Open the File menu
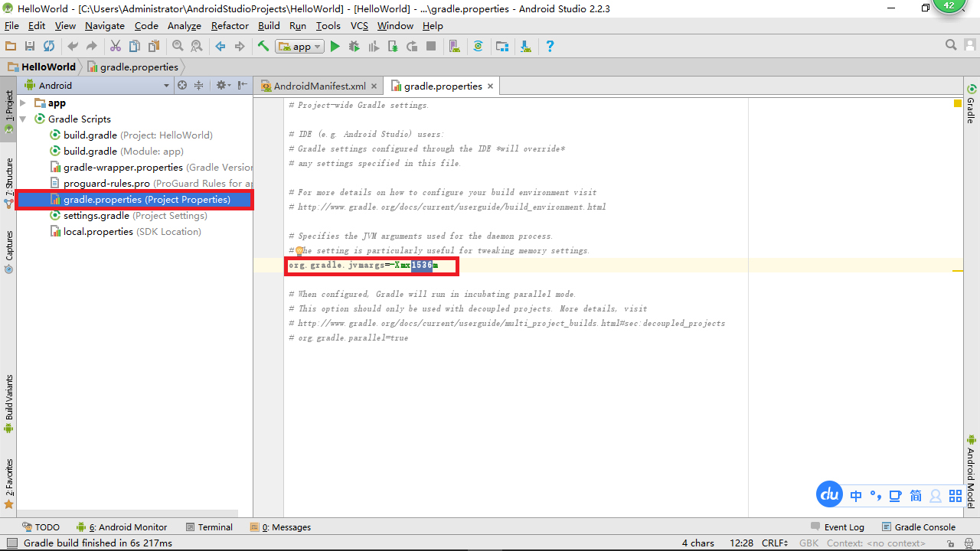The image size is (980, 551). (11, 25)
